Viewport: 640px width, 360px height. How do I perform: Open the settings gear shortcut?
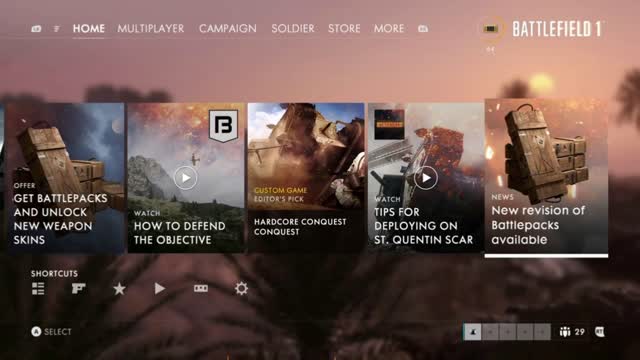pos(241,289)
